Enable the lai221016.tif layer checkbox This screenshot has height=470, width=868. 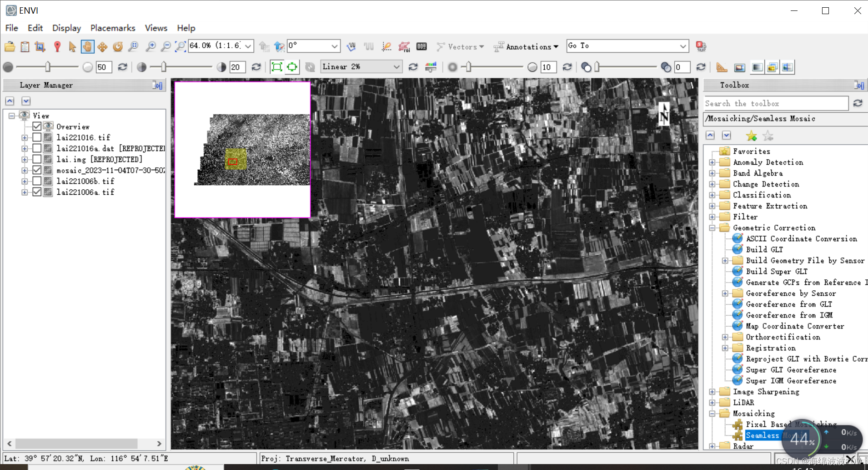pos(37,137)
